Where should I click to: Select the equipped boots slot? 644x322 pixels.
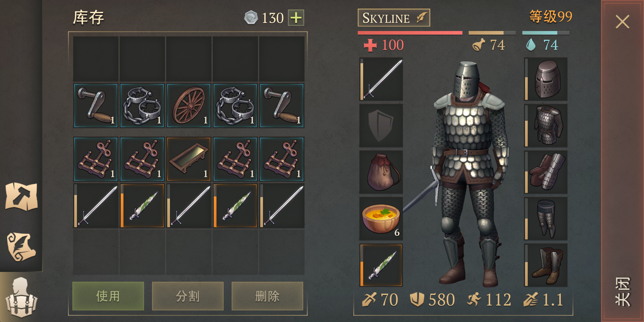[546, 265]
